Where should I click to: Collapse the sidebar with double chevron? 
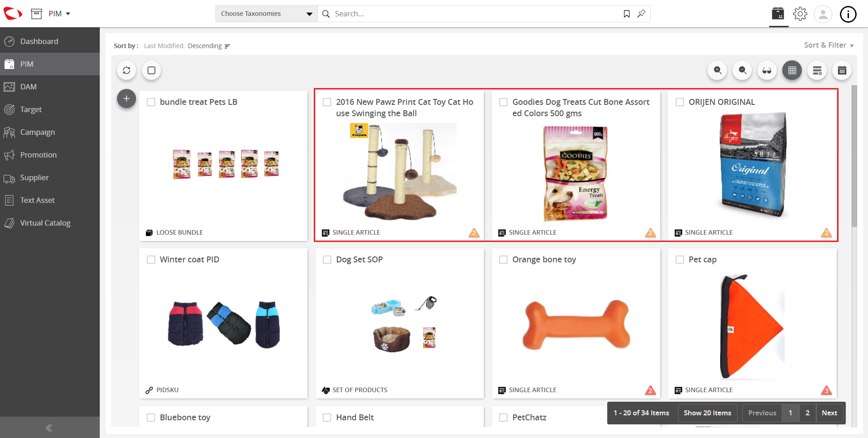[x=49, y=428]
